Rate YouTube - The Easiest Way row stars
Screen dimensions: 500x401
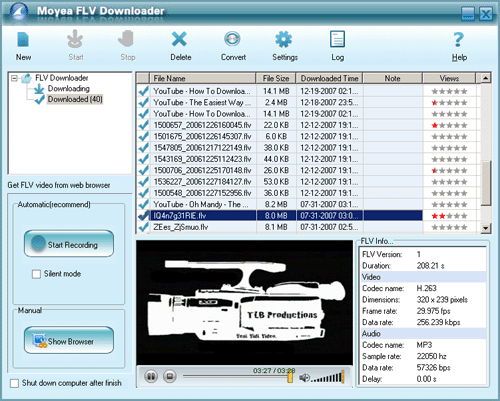[449, 103]
